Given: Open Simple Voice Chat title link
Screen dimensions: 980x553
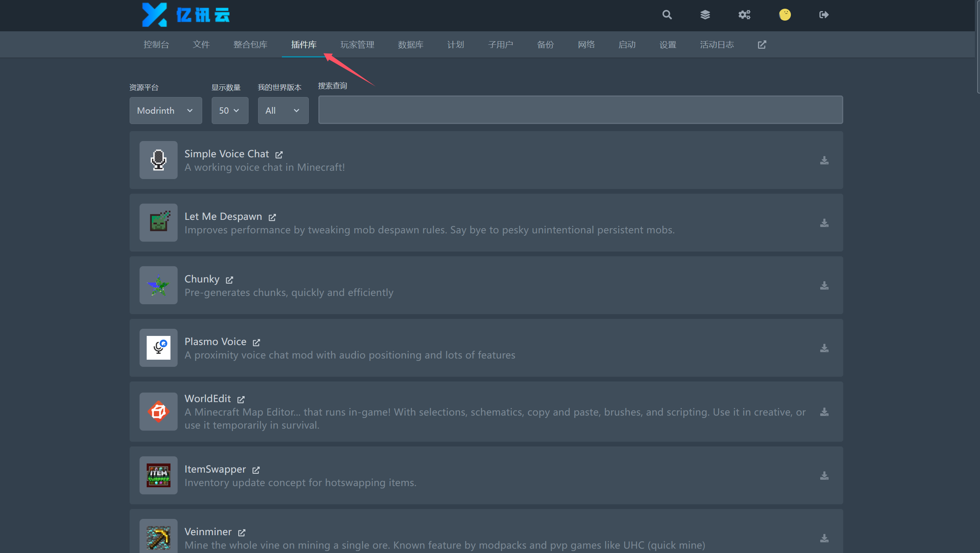Looking at the screenshot, I should pyautogui.click(x=227, y=154).
